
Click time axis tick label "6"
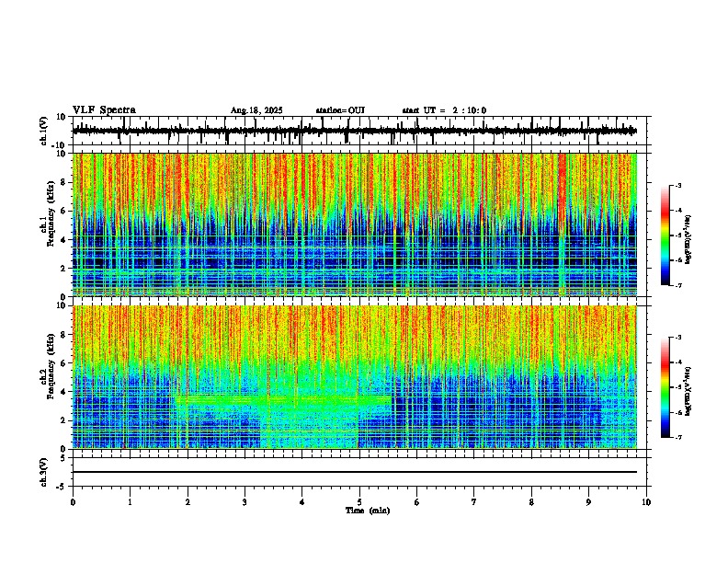(x=416, y=502)
